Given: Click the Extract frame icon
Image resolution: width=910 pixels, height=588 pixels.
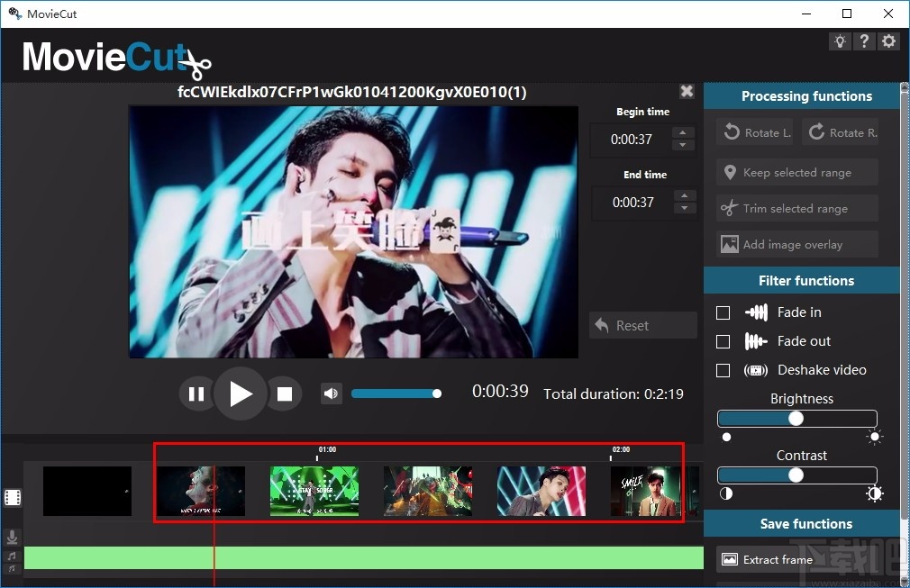Looking at the screenshot, I should click(x=730, y=558).
